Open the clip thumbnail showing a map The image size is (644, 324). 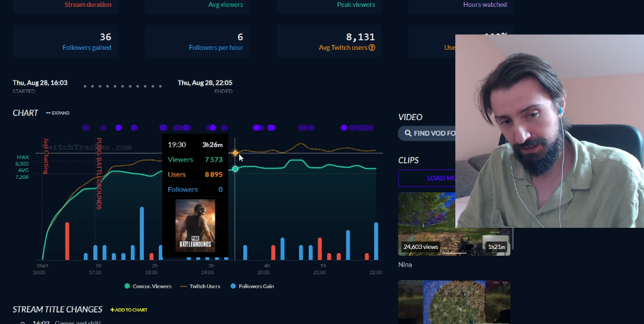(x=455, y=302)
